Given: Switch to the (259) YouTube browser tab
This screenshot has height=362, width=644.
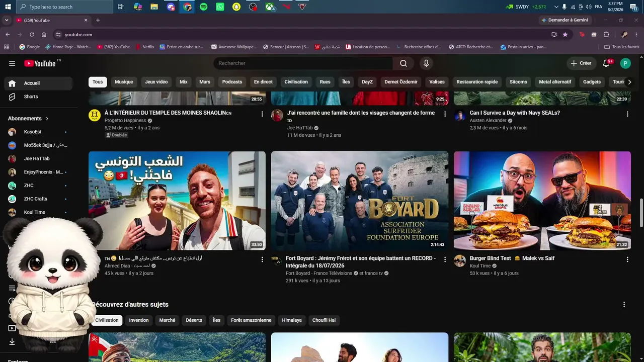Looking at the screenshot, I should (52, 20).
